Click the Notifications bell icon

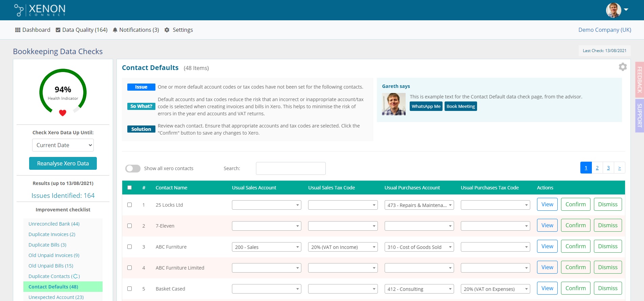115,30
